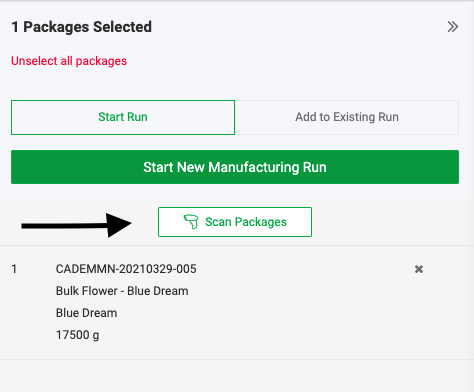
Task: Click empty list area below the package entry
Action: pyautogui.click(x=237, y=376)
